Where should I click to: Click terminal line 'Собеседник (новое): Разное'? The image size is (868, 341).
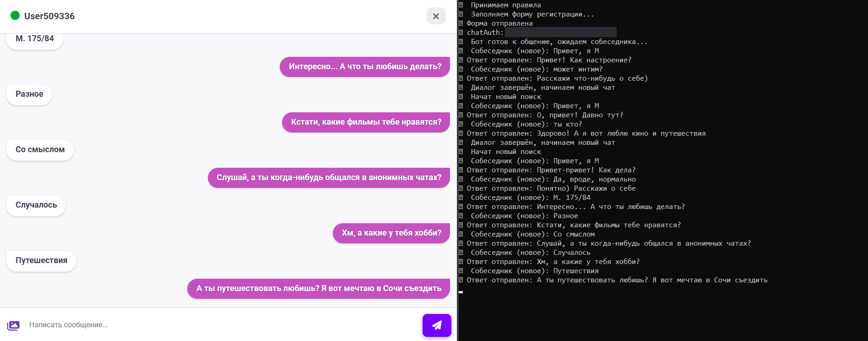click(519, 216)
